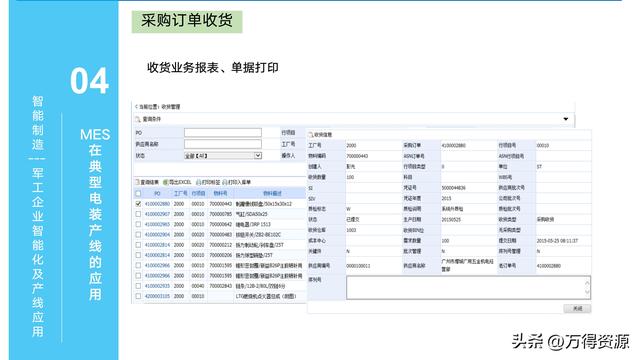640x360 pixels.
Task: Open PO link 4100002904
Action: 157,235
